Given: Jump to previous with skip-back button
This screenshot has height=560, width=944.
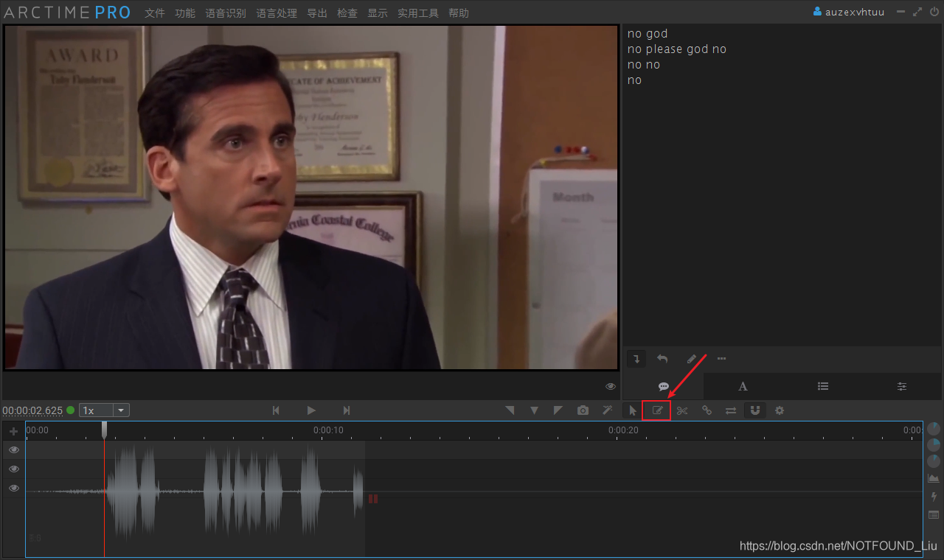Looking at the screenshot, I should (276, 410).
